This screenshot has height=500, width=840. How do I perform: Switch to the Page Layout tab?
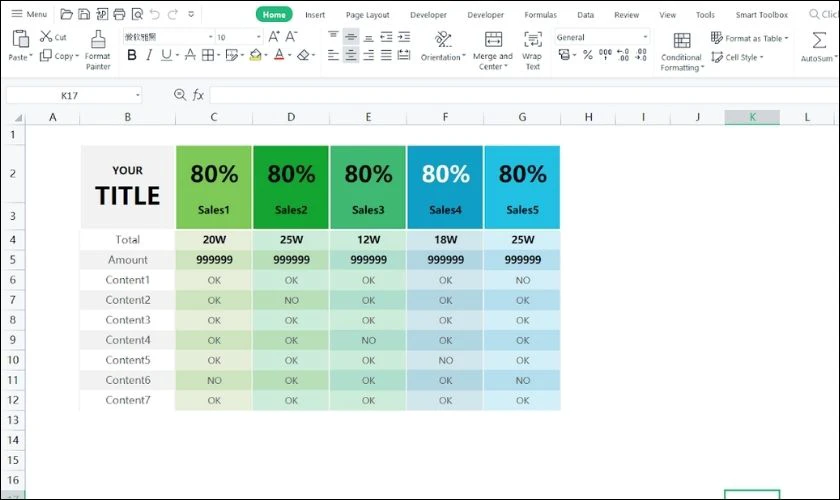(x=368, y=14)
